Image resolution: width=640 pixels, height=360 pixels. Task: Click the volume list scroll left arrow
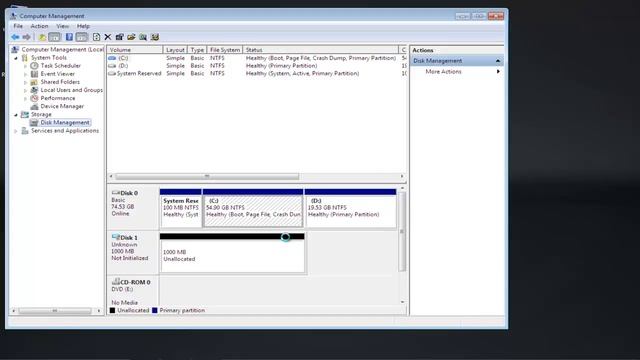coord(111,176)
